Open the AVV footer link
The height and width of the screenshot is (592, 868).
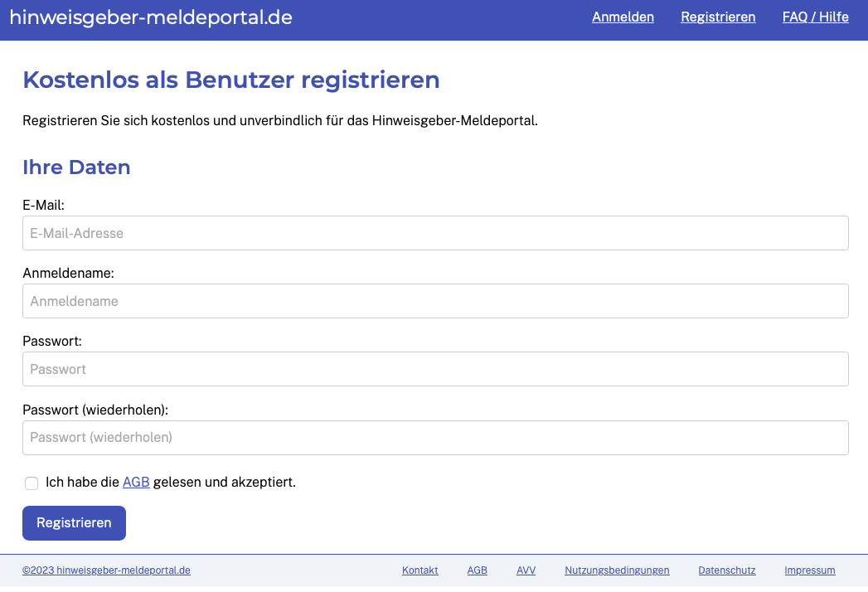pos(526,570)
